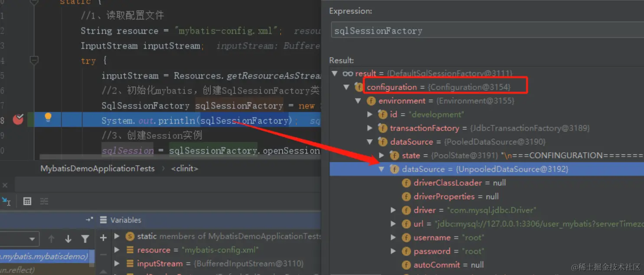Click the field icon of the state row
This screenshot has height=275, width=644.
point(394,155)
